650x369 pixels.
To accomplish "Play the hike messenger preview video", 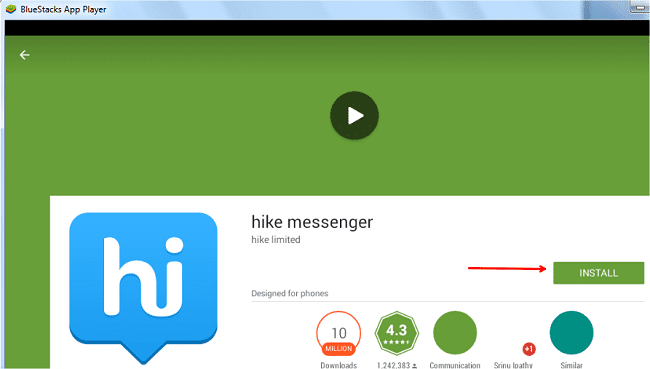I will pyautogui.click(x=354, y=115).
